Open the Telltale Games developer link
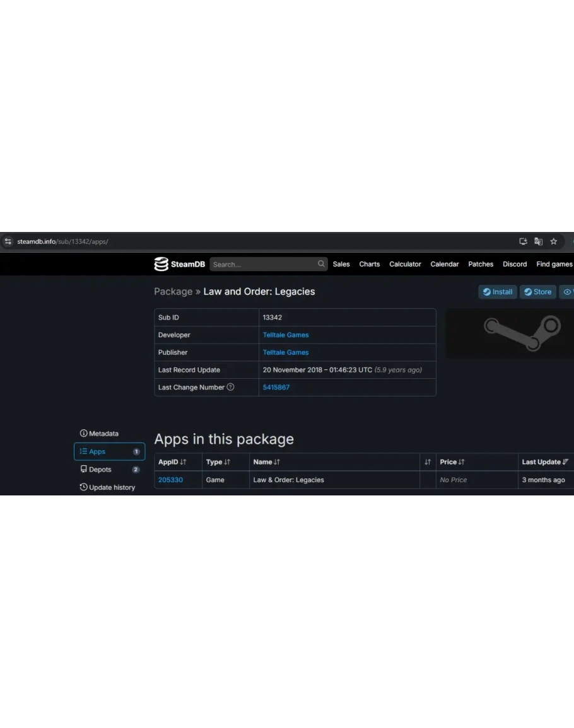Viewport: 574px width, 728px height. 286,335
